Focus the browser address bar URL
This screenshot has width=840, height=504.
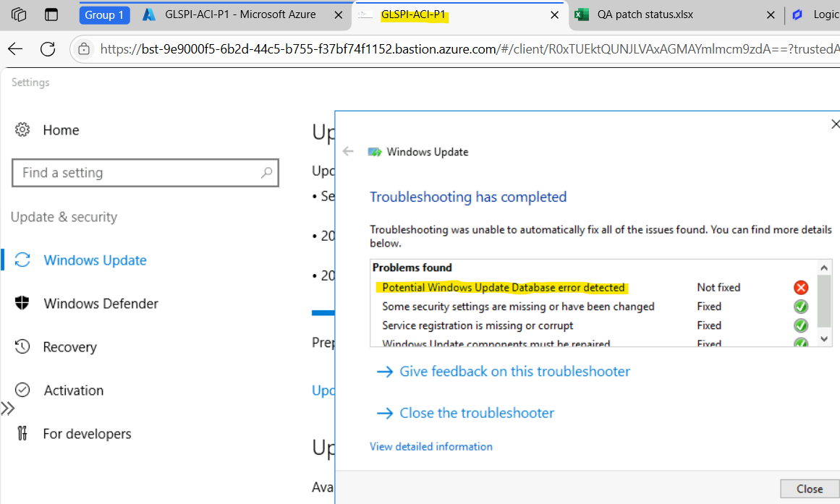point(470,49)
